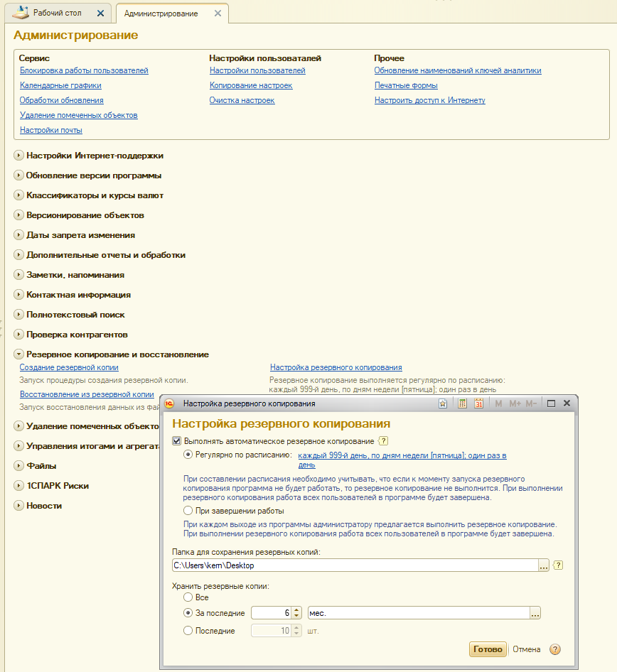This screenshot has height=672, width=617.
Task: Click Восстановление из резервной копии link
Action: tap(87, 394)
